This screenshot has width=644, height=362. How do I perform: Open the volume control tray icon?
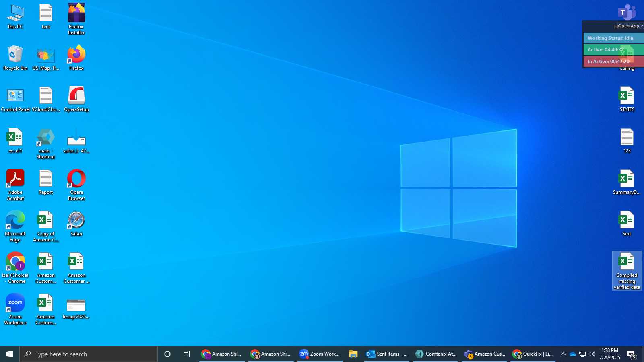[x=592, y=354]
